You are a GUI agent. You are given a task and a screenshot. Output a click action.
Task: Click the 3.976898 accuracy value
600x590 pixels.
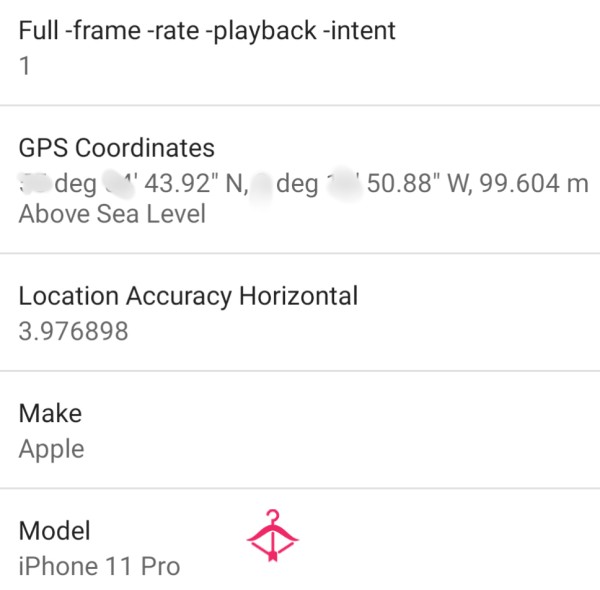[73, 331]
